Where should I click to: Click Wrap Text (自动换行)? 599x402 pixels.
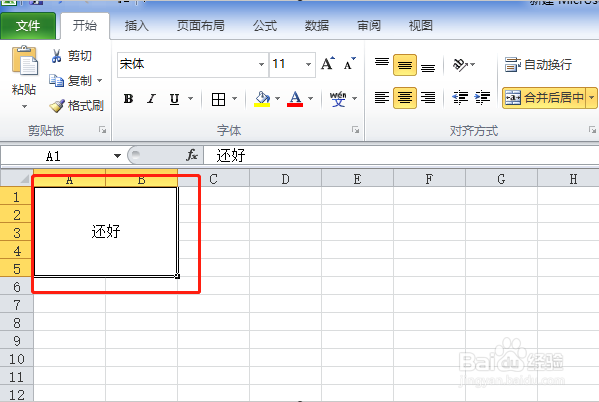click(x=538, y=65)
